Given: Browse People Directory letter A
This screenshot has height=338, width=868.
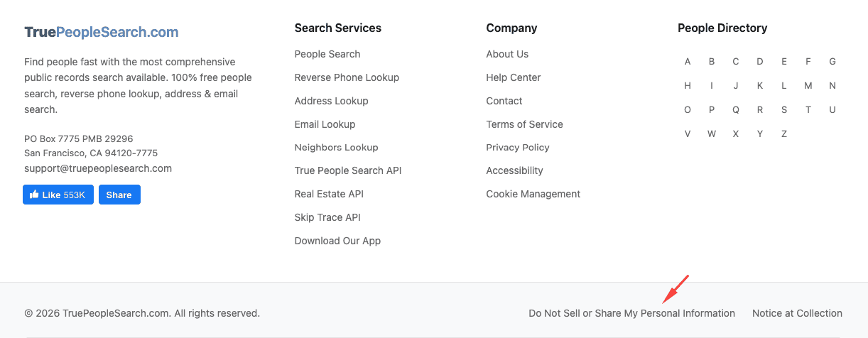Looking at the screenshot, I should (x=688, y=62).
